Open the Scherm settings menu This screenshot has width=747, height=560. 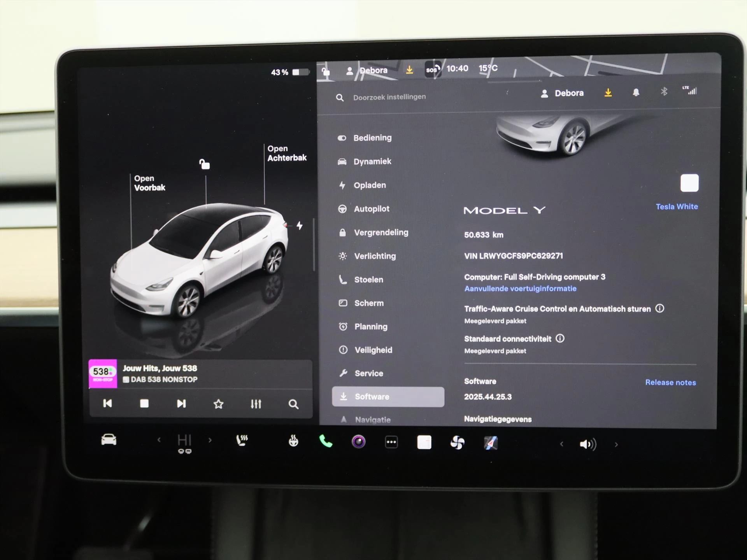361,303
